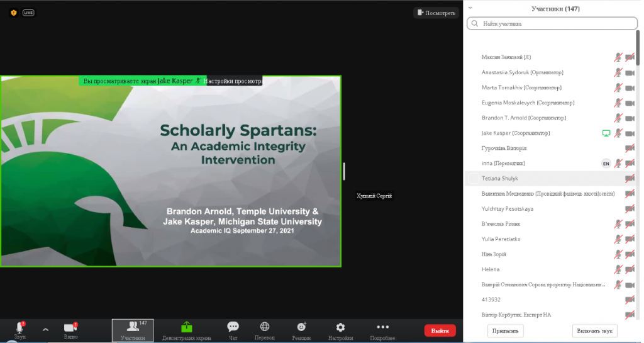Click camera-off icon for Гурочкіна Вікторія

click(x=630, y=149)
